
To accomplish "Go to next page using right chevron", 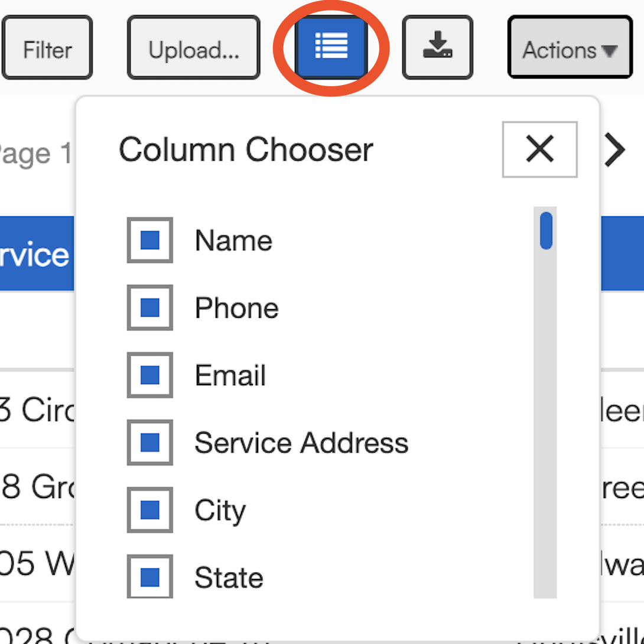I will click(x=615, y=150).
